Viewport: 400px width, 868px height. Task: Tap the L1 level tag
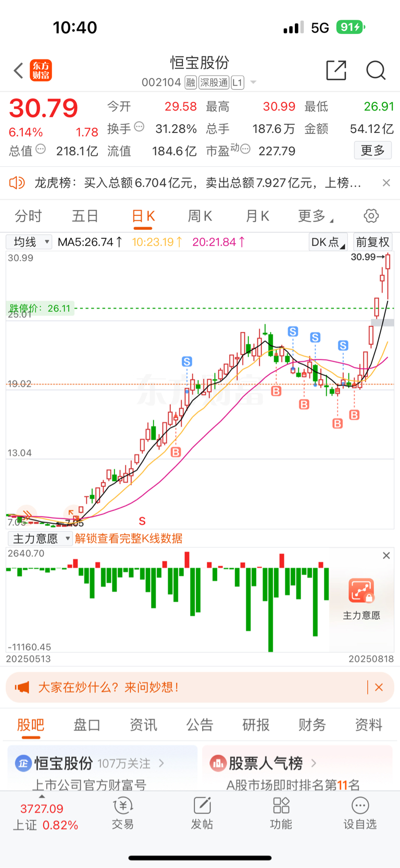pos(238,82)
